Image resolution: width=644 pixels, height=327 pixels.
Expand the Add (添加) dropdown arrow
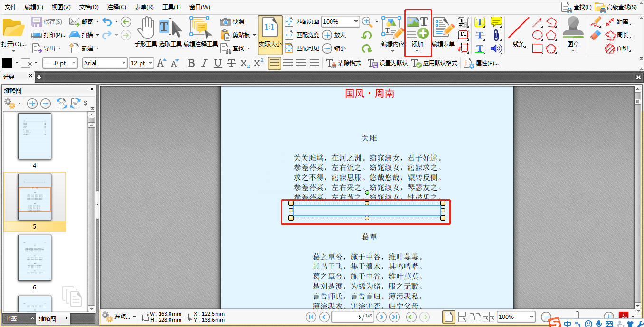[x=417, y=51]
